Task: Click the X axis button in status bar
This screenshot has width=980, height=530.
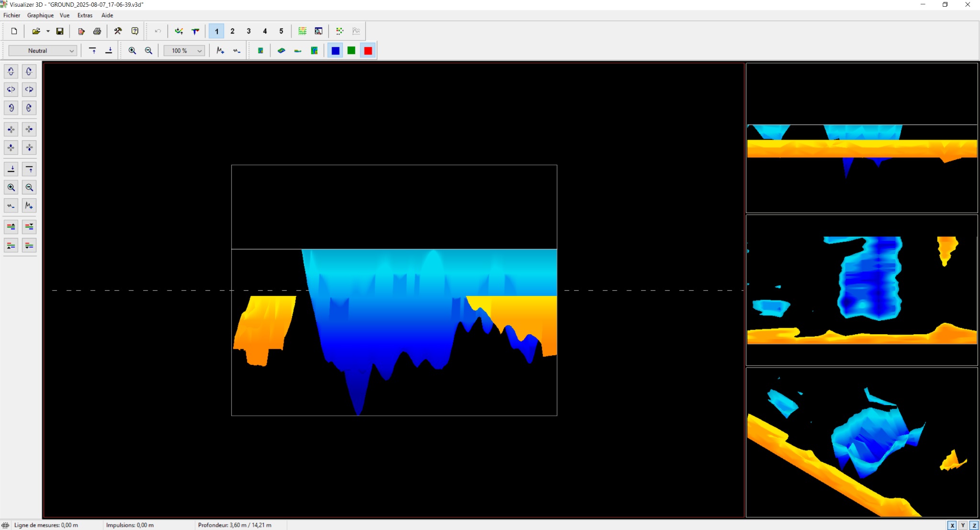Action: coord(952,525)
